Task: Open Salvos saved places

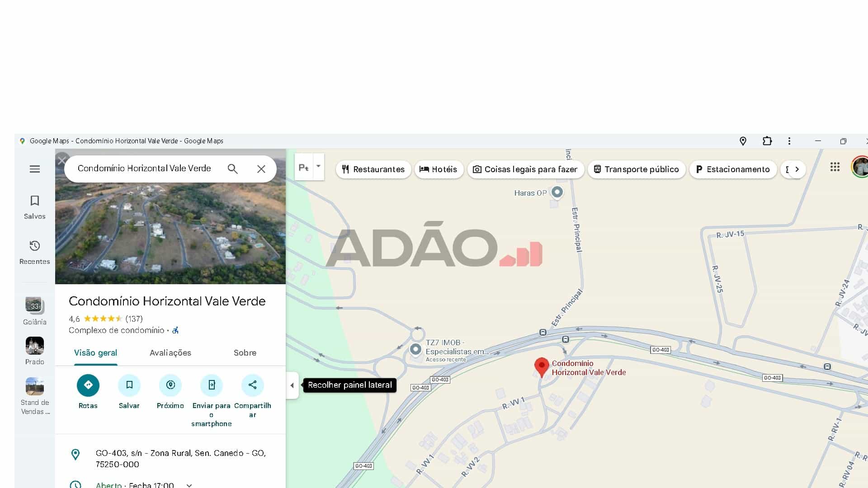Action: click(35, 207)
